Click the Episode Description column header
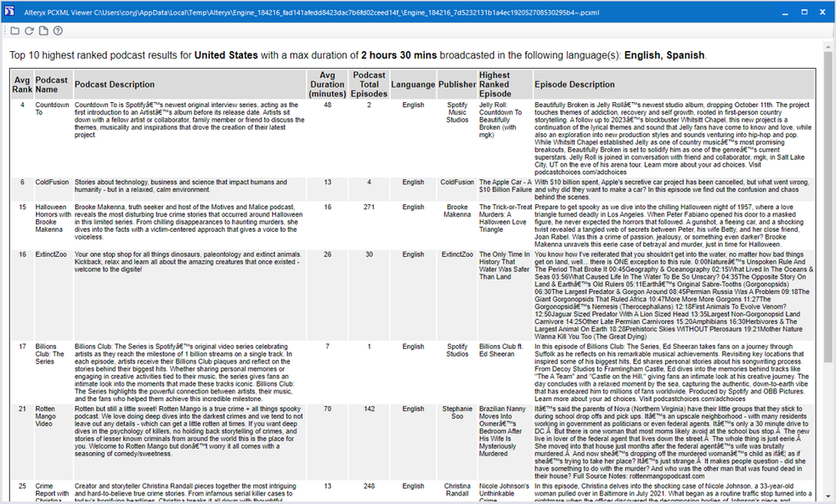The image size is (836, 504). pos(673,85)
